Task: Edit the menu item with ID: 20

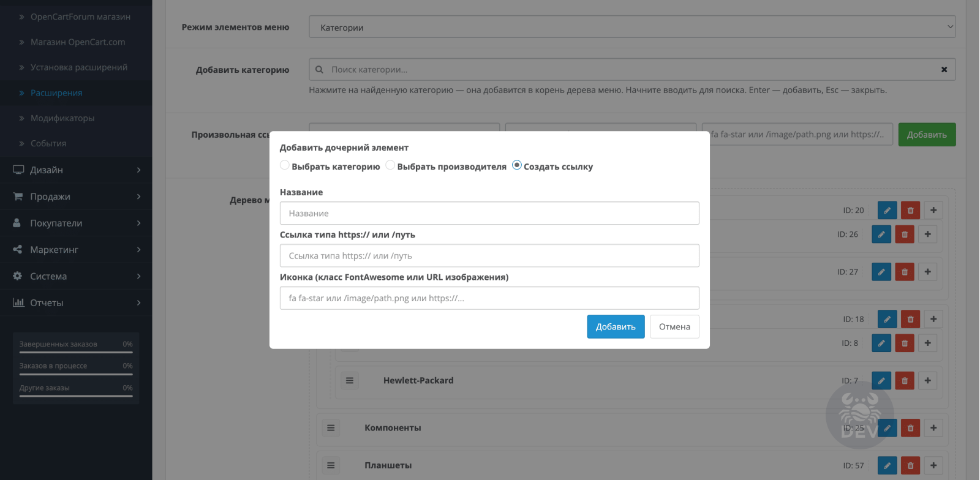Action: coord(887,210)
